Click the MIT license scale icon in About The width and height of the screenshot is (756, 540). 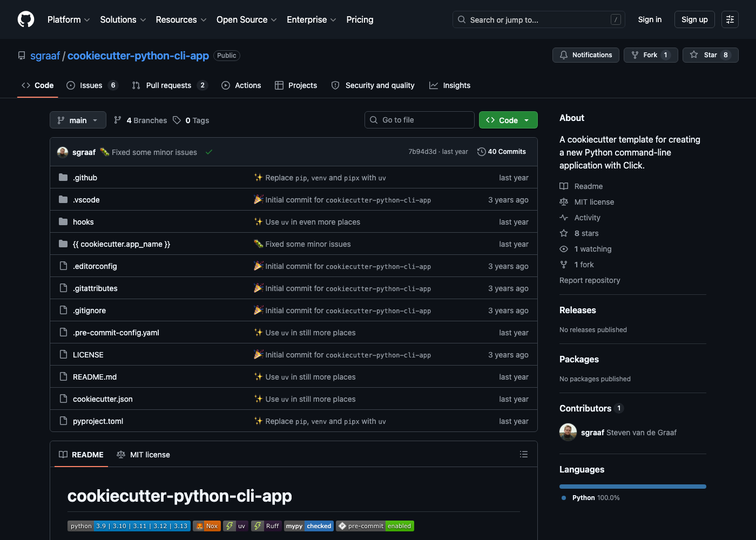(564, 202)
